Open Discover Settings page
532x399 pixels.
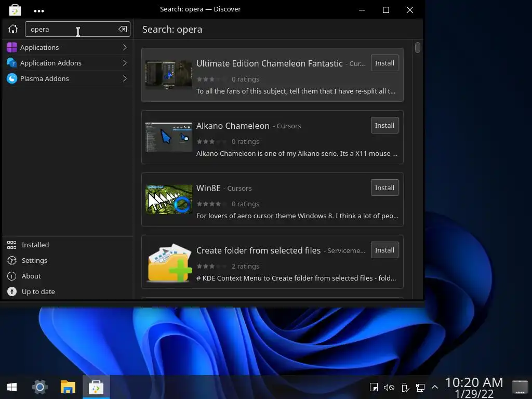click(68, 261)
